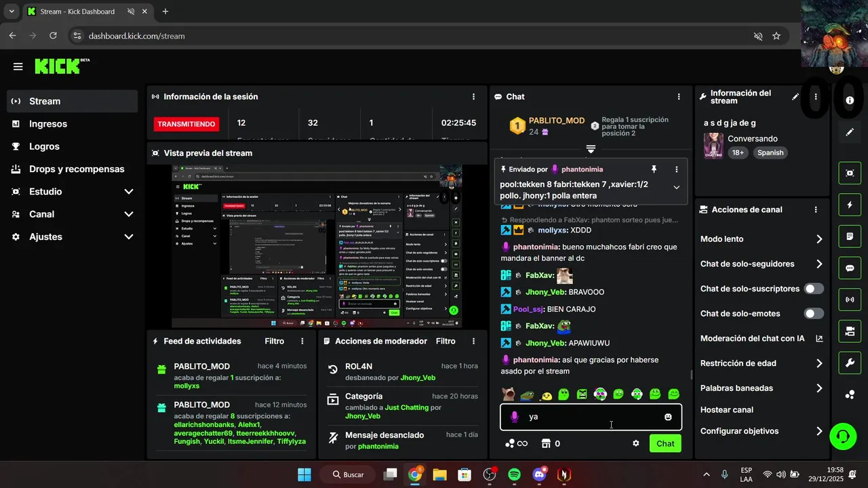Screen dimensions: 868x488
Task: Bookmark this page with star icon
Action: point(776,36)
